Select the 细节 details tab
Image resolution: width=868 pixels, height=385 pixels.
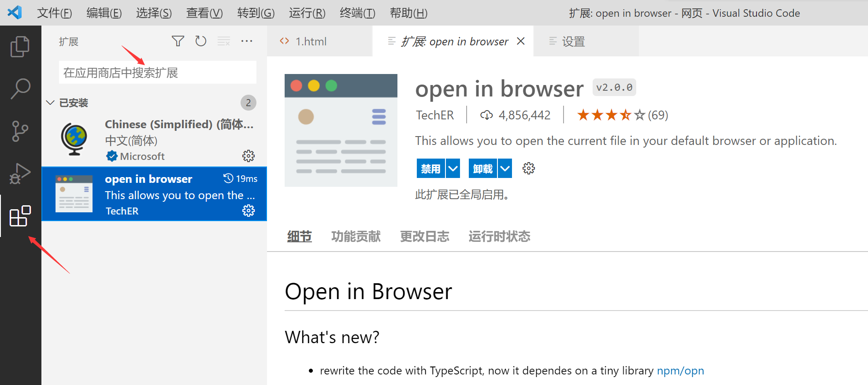300,237
